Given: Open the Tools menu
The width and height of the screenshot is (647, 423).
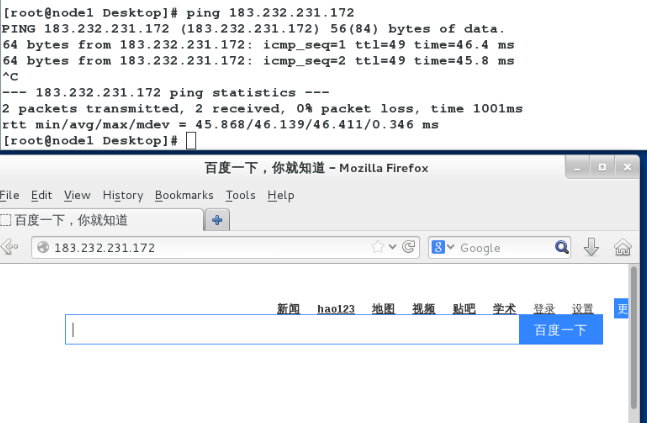Looking at the screenshot, I should (241, 195).
